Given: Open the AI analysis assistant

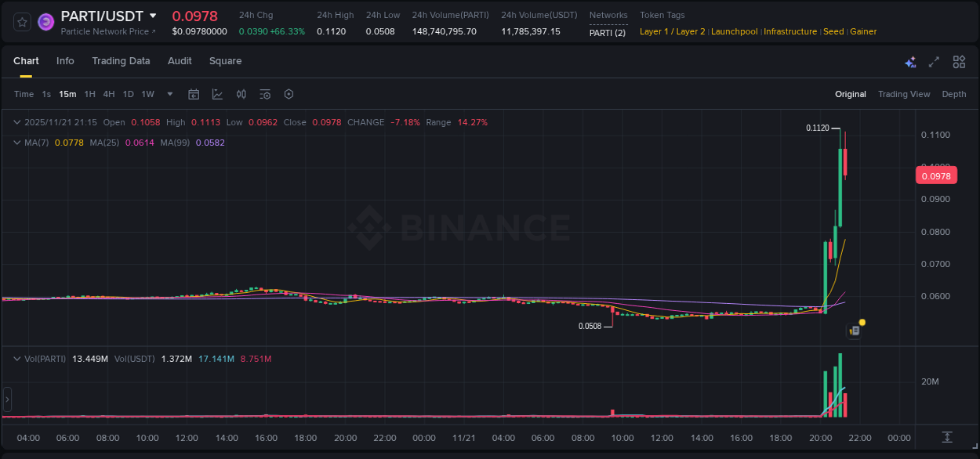Looking at the screenshot, I should (x=910, y=61).
